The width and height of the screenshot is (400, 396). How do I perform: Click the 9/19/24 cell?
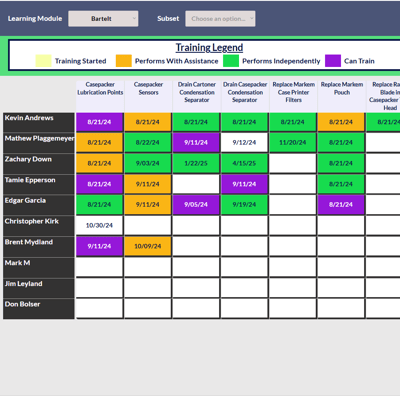(x=244, y=205)
